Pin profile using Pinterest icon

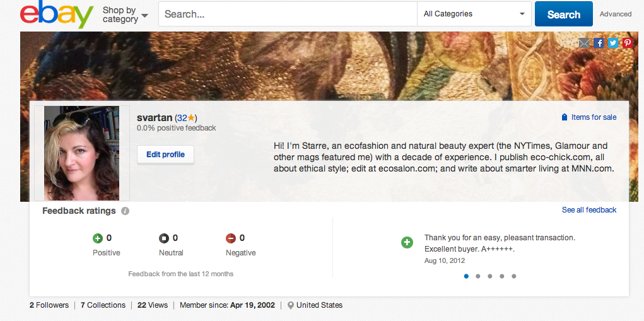tap(628, 43)
